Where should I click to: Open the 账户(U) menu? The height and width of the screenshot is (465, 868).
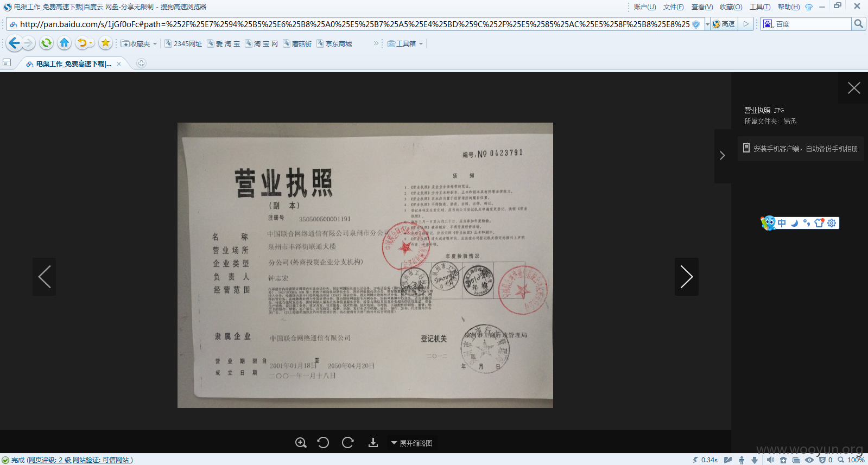click(x=645, y=7)
